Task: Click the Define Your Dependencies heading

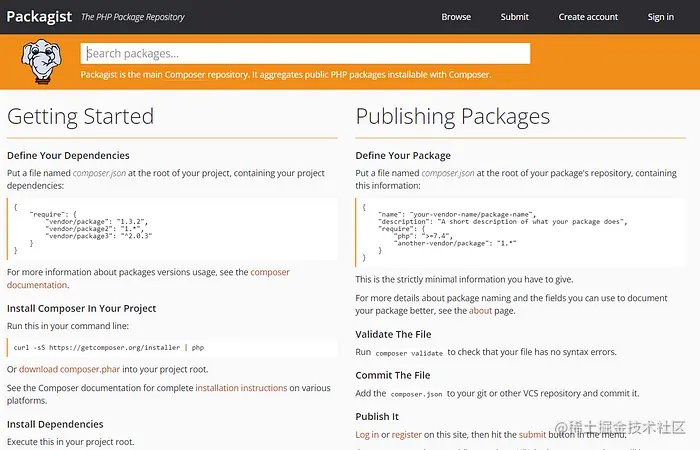Action: pyautogui.click(x=68, y=155)
